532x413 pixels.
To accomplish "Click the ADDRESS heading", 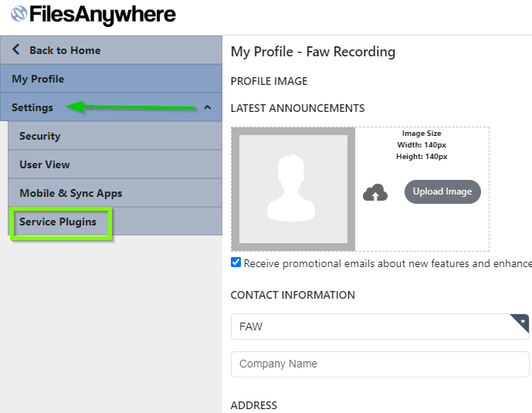I will point(254,405).
